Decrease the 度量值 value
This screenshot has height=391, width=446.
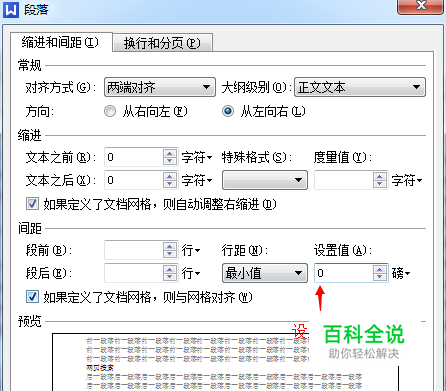tap(380, 184)
